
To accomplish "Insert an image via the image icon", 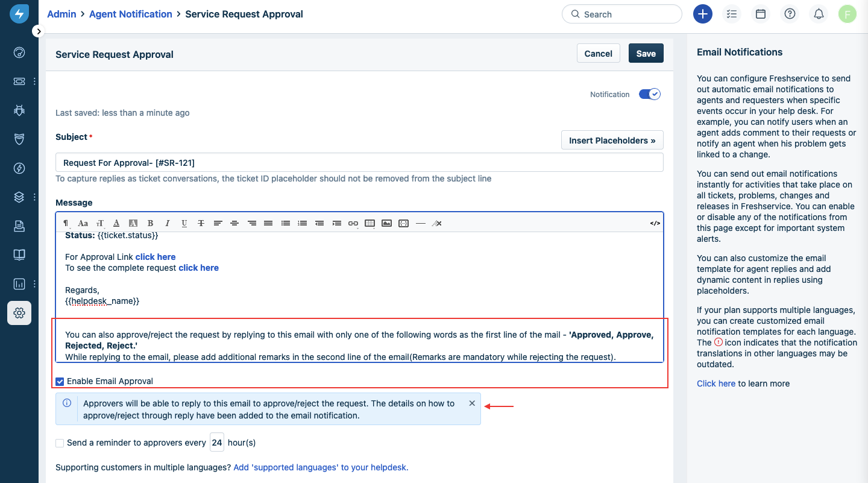I will click(386, 223).
